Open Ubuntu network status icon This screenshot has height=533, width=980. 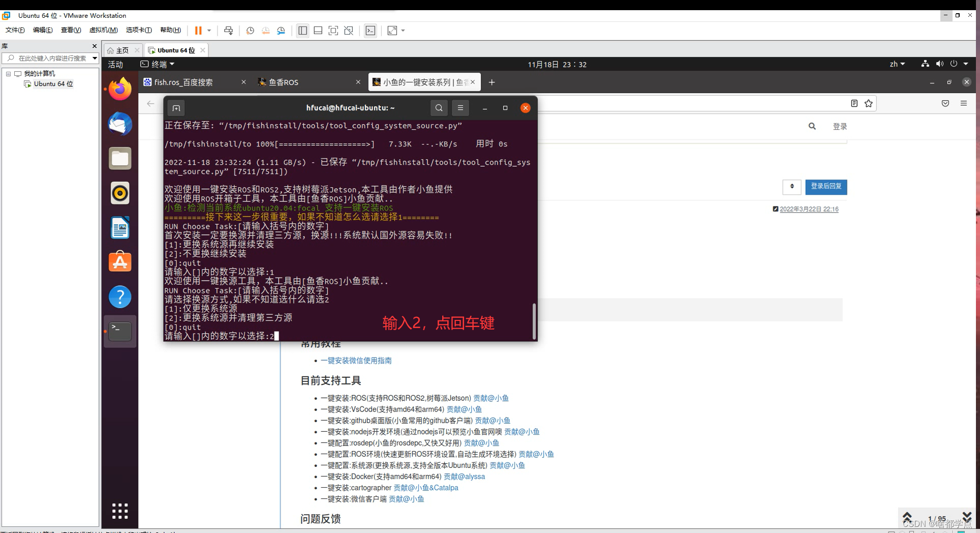[925, 64]
